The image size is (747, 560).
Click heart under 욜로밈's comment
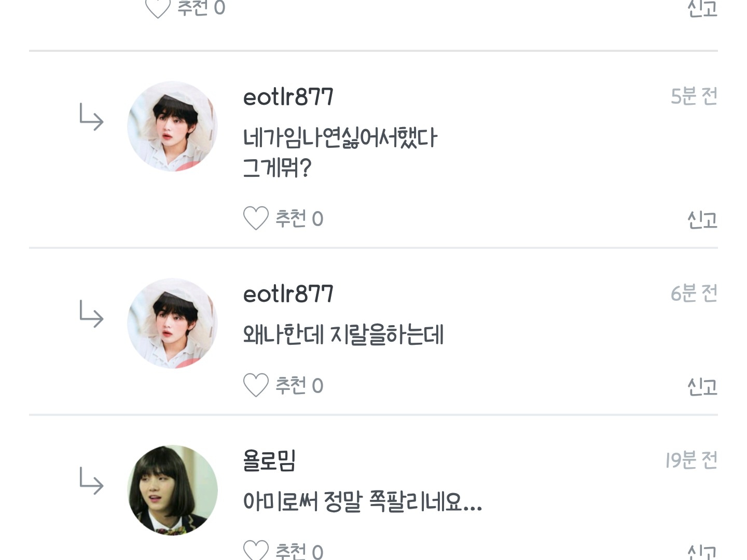coord(256,551)
